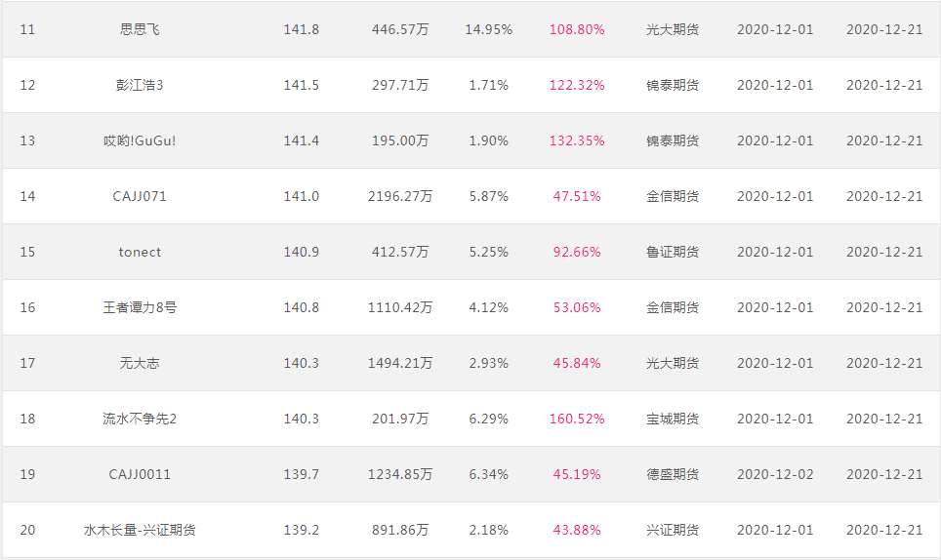This screenshot has height=560, width=941.
Task: Click the CAJJ0011 account name
Action: [140, 475]
